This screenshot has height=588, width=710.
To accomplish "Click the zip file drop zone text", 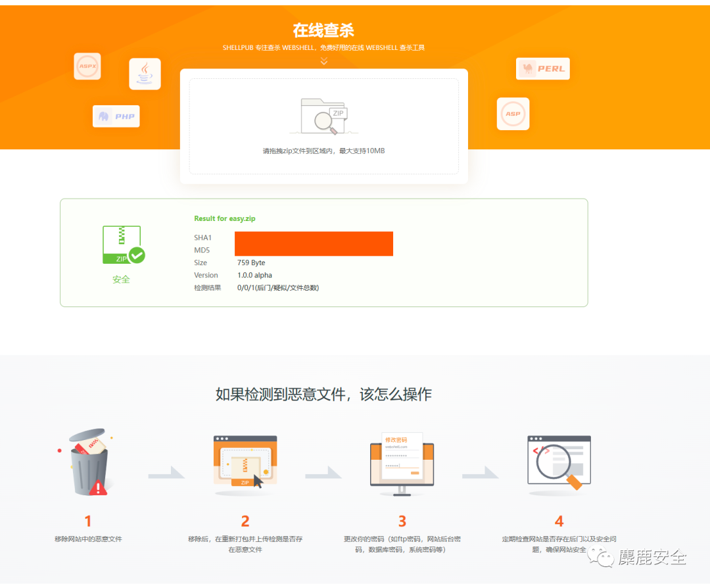I will [323, 151].
